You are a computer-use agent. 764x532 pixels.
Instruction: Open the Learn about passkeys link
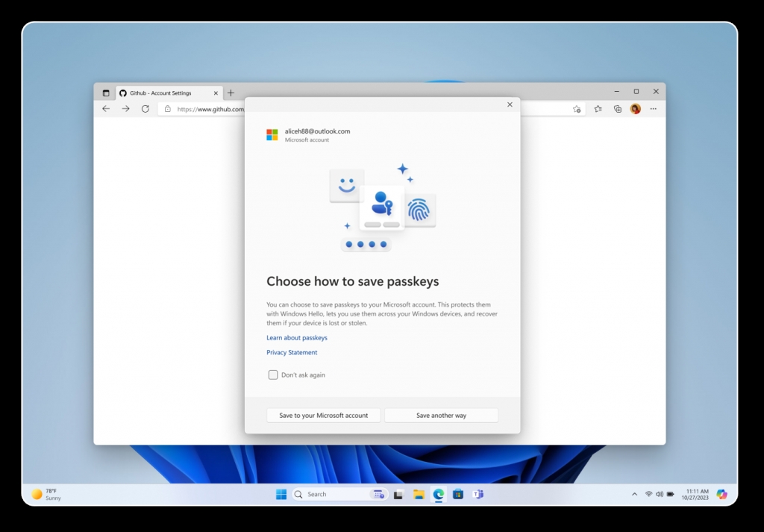tap(296, 337)
